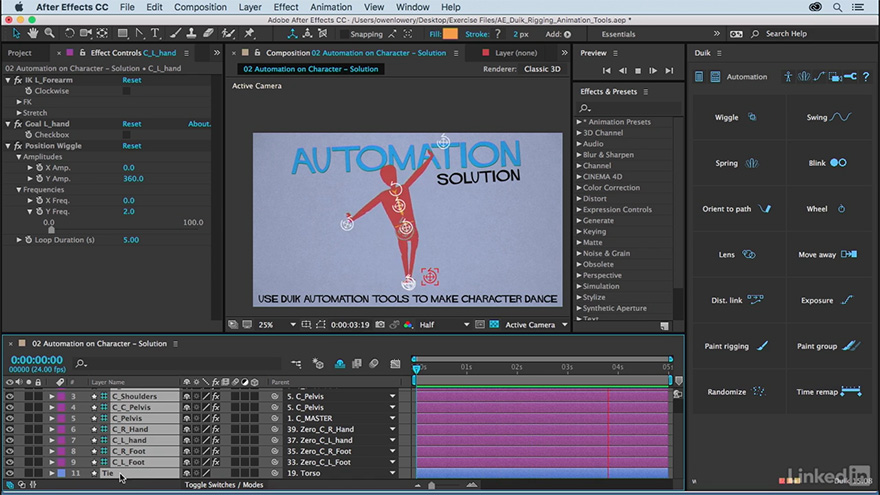Click the Effects & Presets search field

(630, 107)
